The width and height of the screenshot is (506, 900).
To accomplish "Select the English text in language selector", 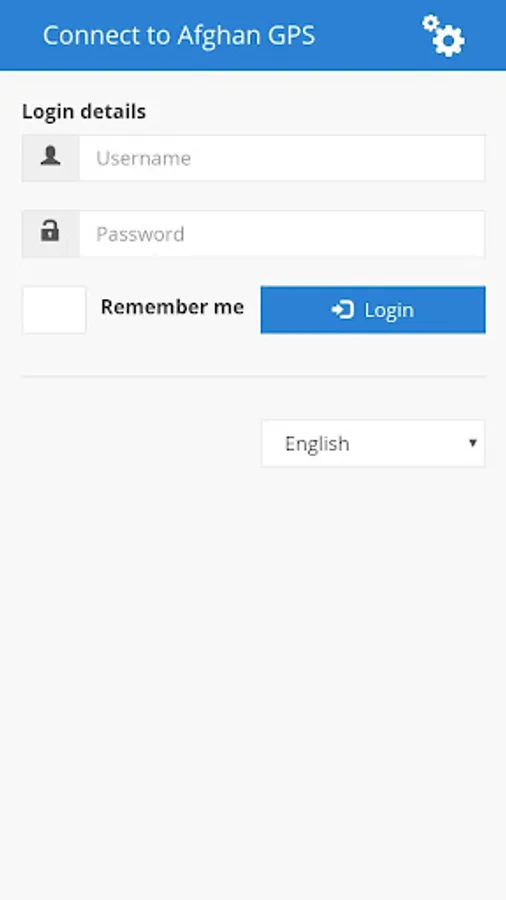I will click(x=317, y=444).
